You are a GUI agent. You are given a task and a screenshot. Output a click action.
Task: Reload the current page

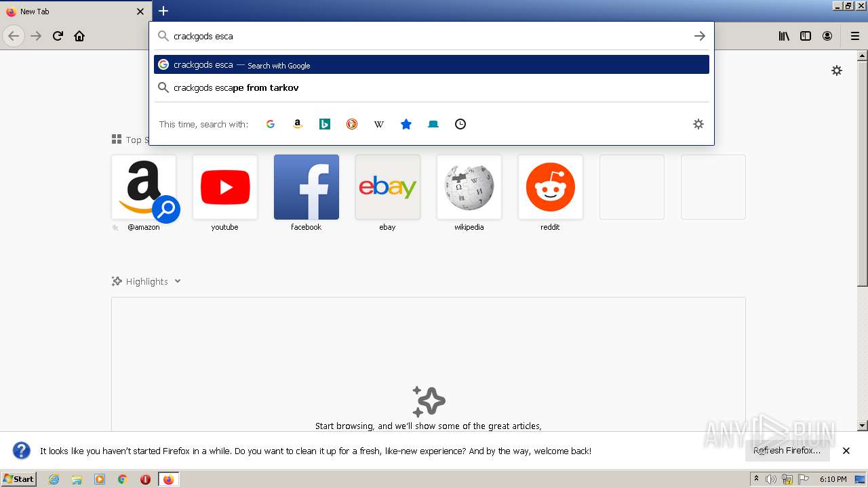click(58, 36)
